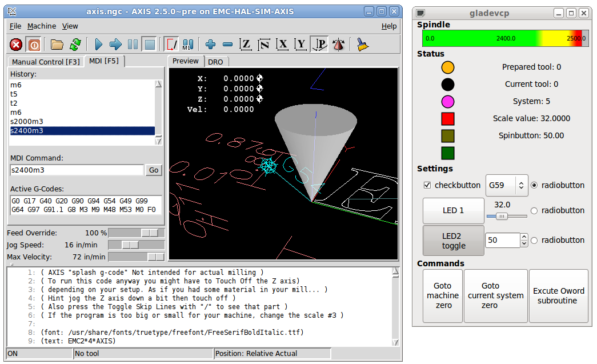Uncheck the checkbutton checkbox
597x364 pixels.
427,185
